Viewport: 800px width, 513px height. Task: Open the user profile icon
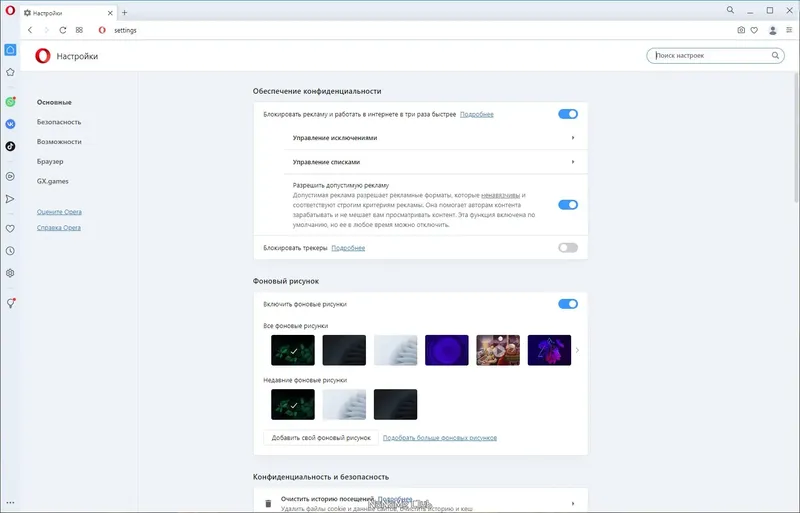(x=772, y=30)
